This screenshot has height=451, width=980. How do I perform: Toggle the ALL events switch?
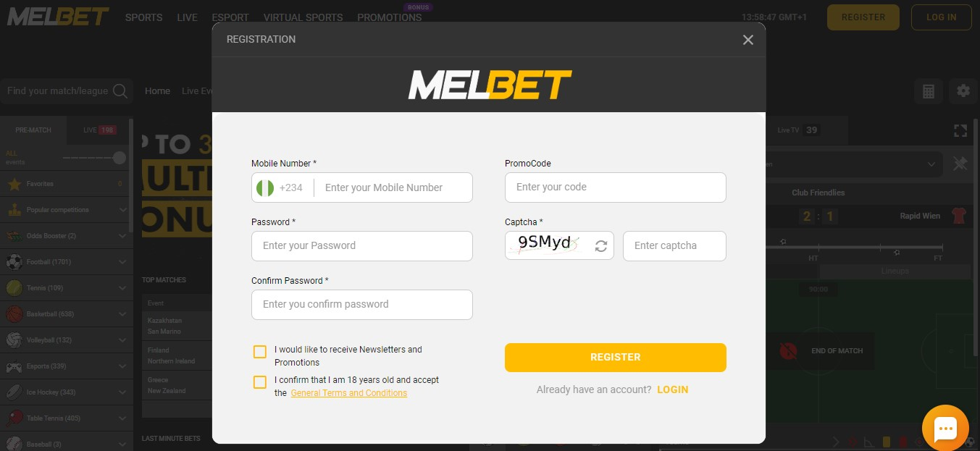94,158
